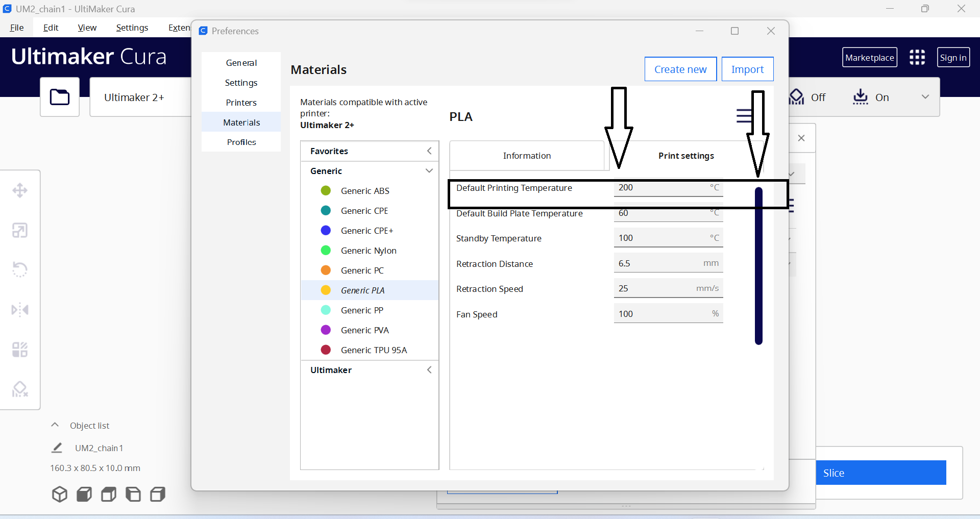This screenshot has width=980, height=519.
Task: Switch to the Print settings tab
Action: (x=686, y=156)
